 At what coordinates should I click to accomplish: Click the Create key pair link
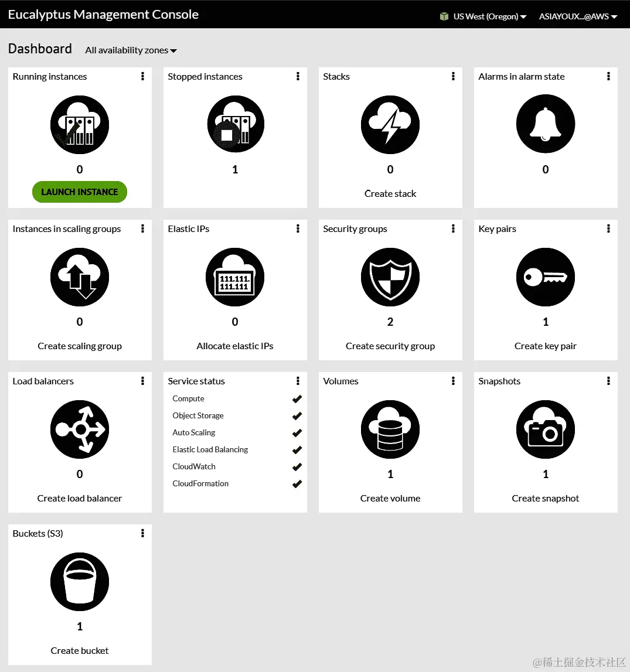(x=546, y=346)
